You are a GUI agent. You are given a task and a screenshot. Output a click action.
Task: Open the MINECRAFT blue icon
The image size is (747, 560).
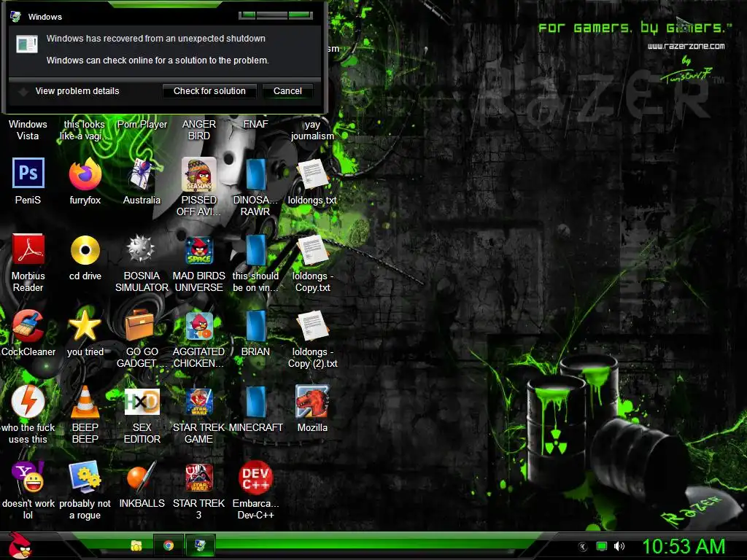click(x=255, y=402)
